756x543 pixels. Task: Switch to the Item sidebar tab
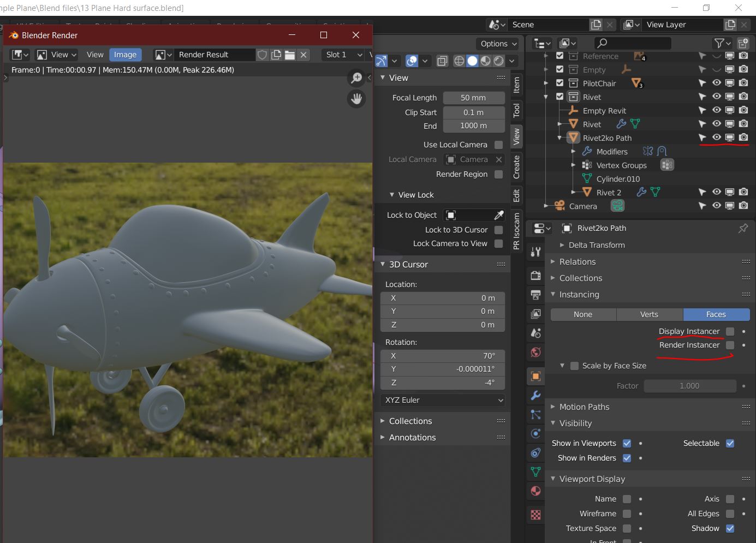[x=516, y=85]
